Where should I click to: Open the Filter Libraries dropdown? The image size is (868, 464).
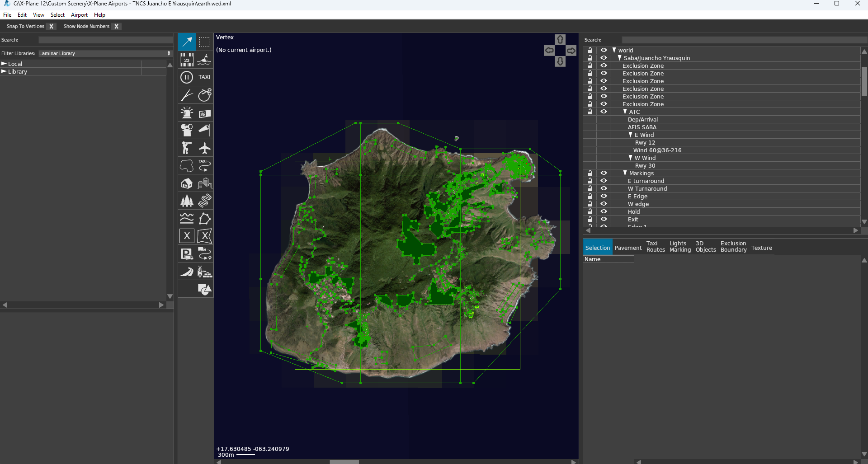[105, 53]
